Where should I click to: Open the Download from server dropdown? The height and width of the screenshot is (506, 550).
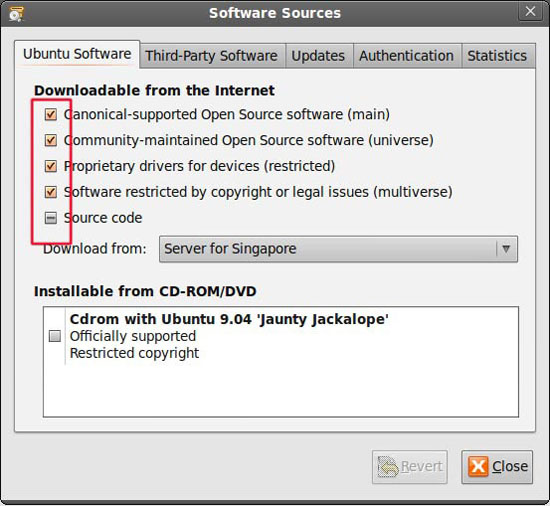(338, 249)
